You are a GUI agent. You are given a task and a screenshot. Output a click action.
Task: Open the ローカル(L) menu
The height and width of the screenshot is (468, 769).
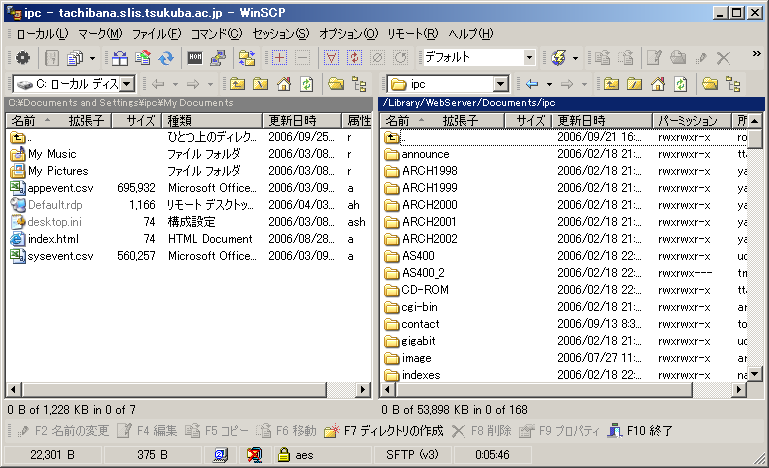tap(42, 34)
